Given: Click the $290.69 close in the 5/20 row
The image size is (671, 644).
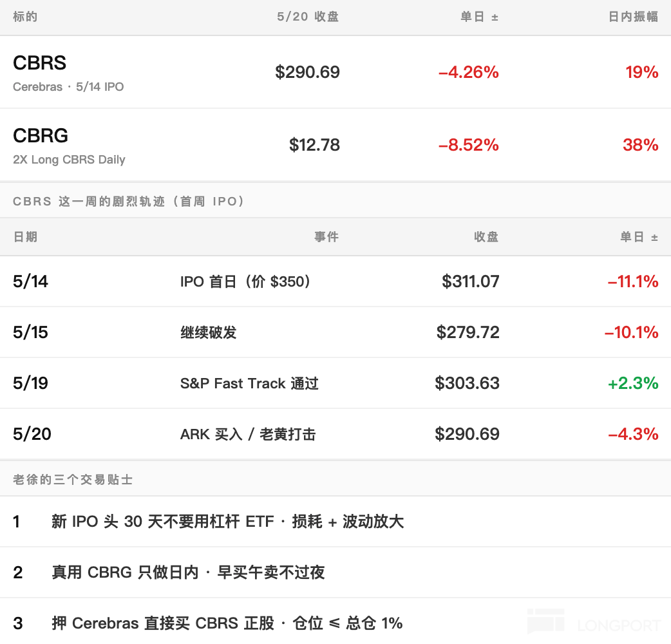Looking at the screenshot, I should coord(467,434).
